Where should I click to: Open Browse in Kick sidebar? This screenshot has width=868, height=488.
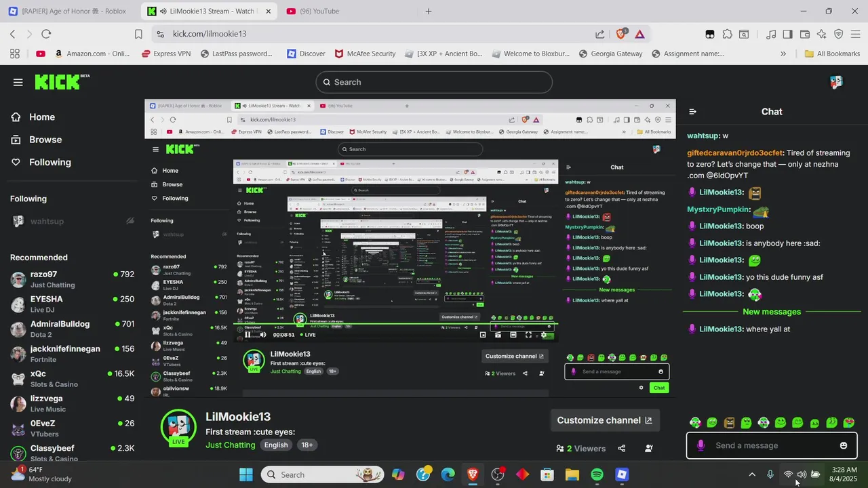(36, 140)
